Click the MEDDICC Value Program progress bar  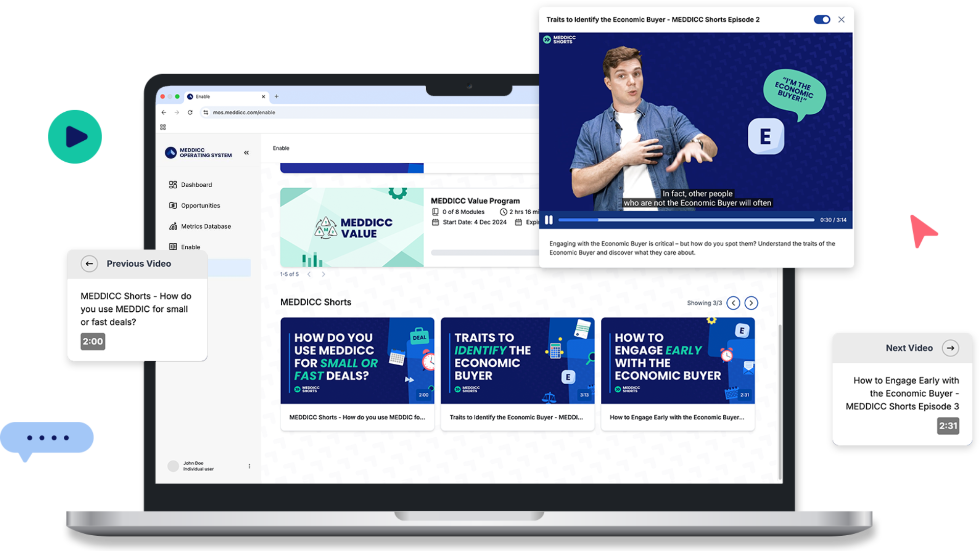pyautogui.click(x=485, y=253)
